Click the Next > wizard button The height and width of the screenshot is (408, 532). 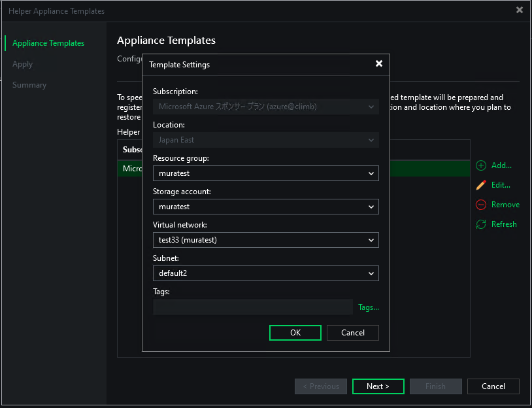378,386
